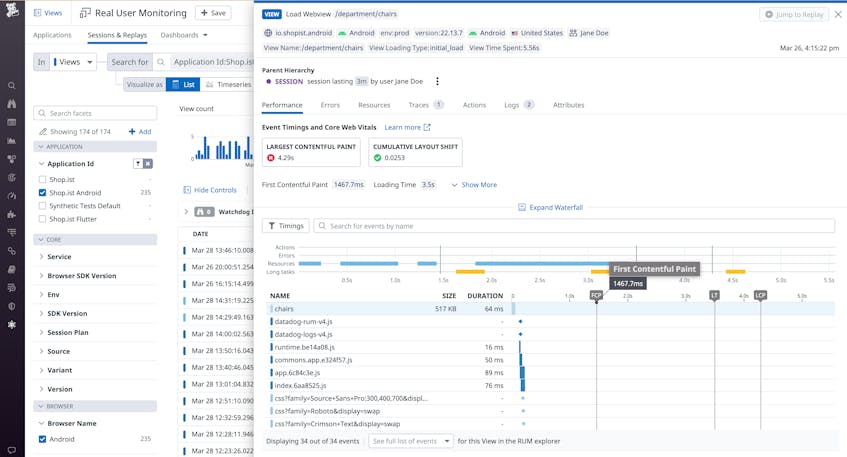Close the view detail panel
847x457 pixels.
[838, 14]
